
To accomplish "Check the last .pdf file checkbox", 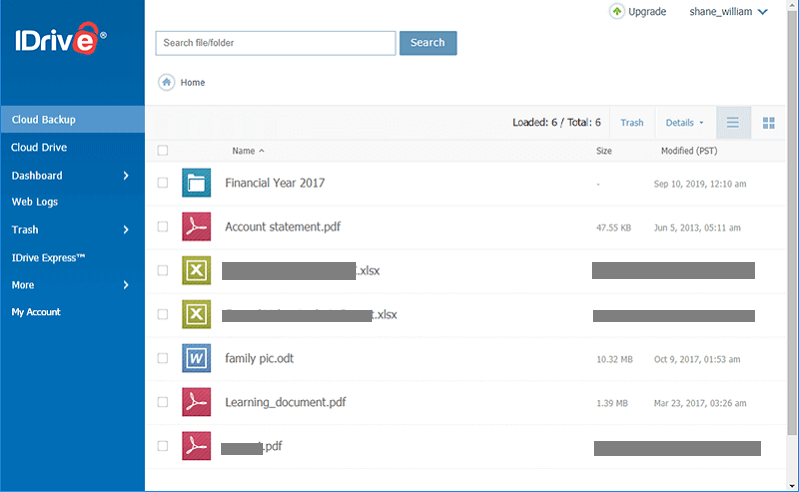I will (163, 446).
